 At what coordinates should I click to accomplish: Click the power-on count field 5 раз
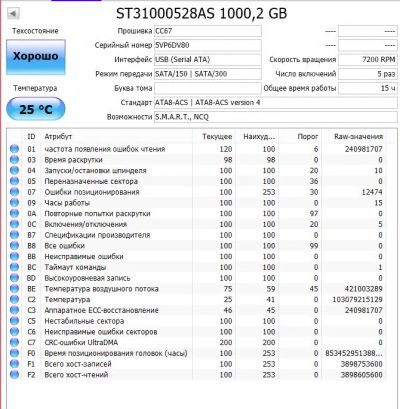coord(368,74)
